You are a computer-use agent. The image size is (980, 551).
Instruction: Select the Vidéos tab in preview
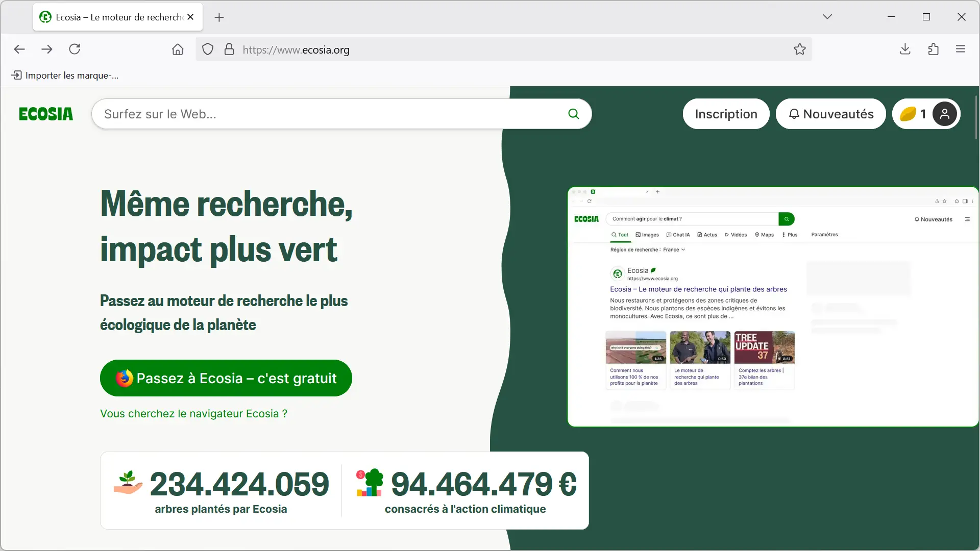(x=736, y=235)
